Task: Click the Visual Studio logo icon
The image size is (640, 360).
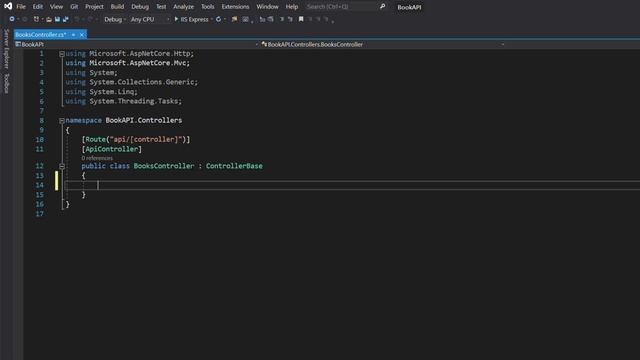Action: (x=8, y=6)
